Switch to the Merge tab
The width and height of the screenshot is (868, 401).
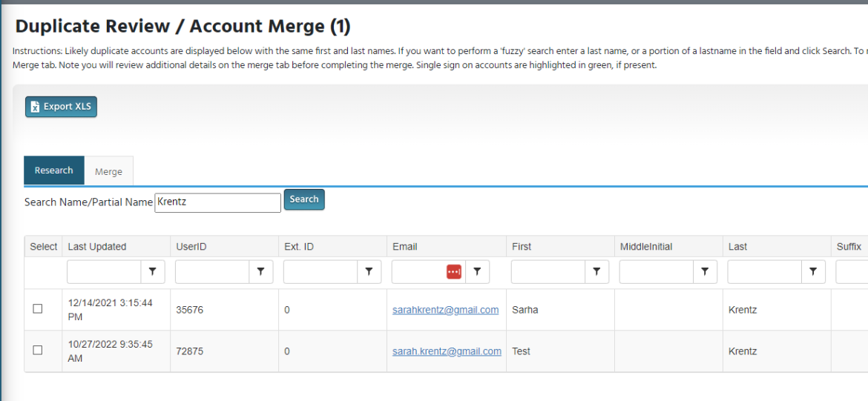point(108,171)
